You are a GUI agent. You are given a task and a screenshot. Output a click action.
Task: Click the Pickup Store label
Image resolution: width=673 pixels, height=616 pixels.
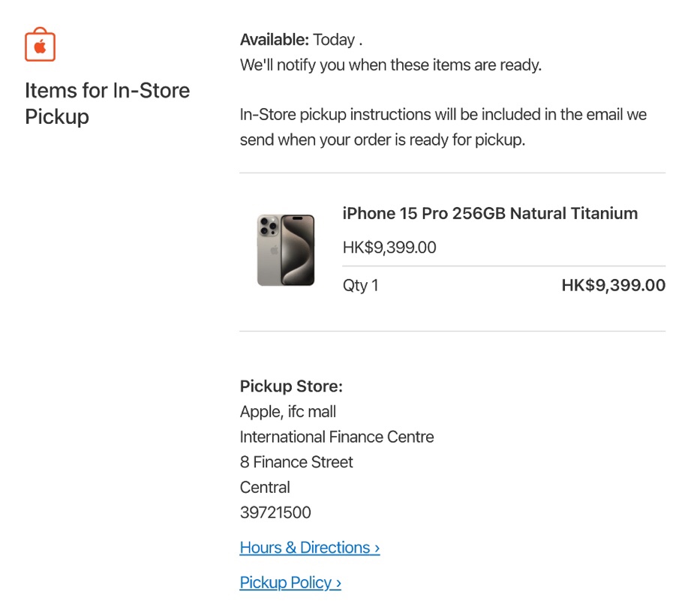click(291, 386)
